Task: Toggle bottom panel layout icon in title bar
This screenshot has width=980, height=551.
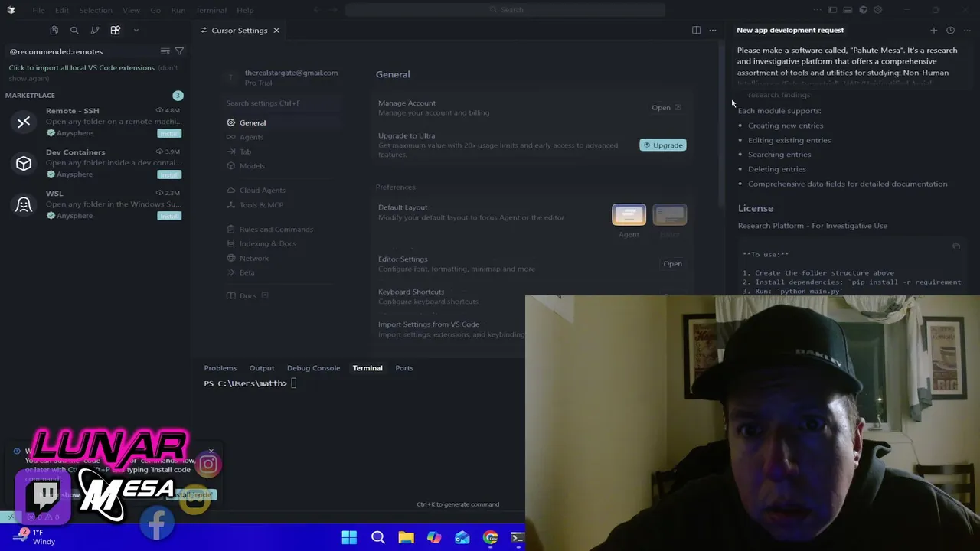Action: tap(848, 10)
